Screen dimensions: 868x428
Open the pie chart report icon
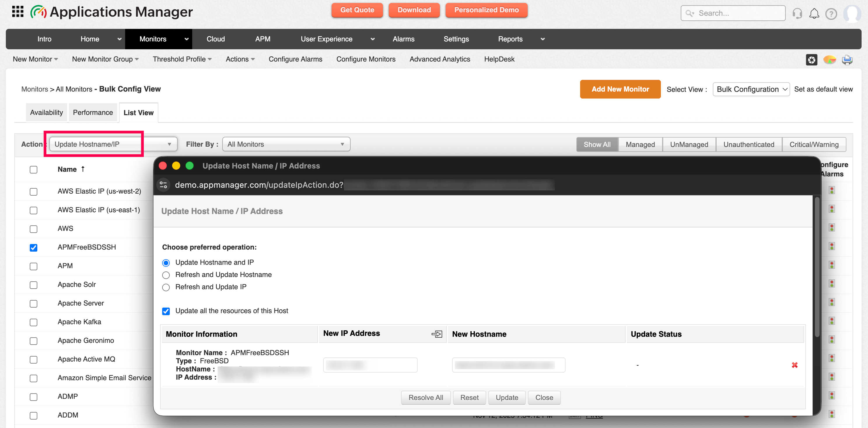coord(829,60)
